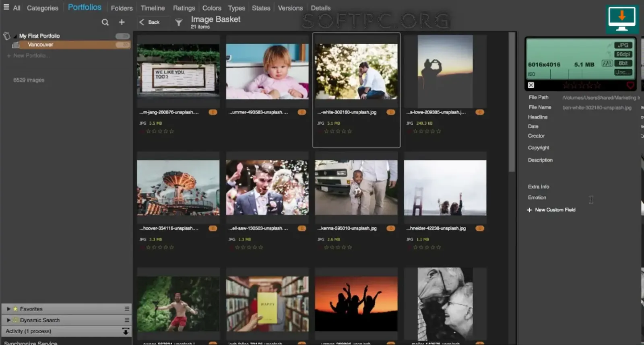Viewport: 644px width, 345px height.
Task: Switch to the Categories tab
Action: tap(42, 8)
